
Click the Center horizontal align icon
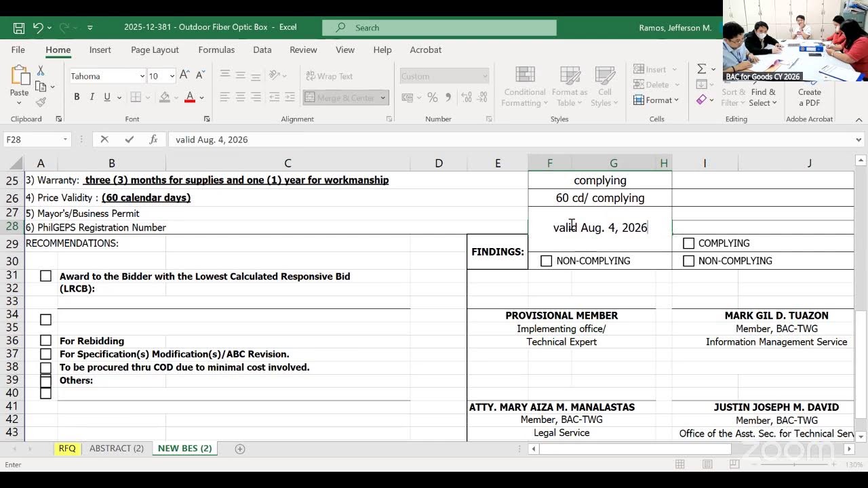(x=240, y=98)
